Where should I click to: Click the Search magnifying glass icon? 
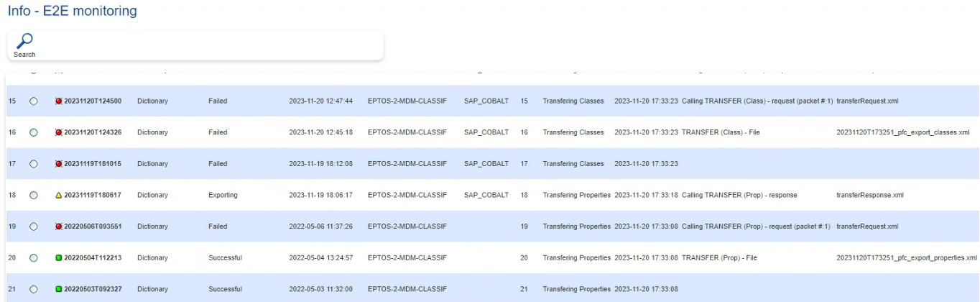click(x=24, y=41)
